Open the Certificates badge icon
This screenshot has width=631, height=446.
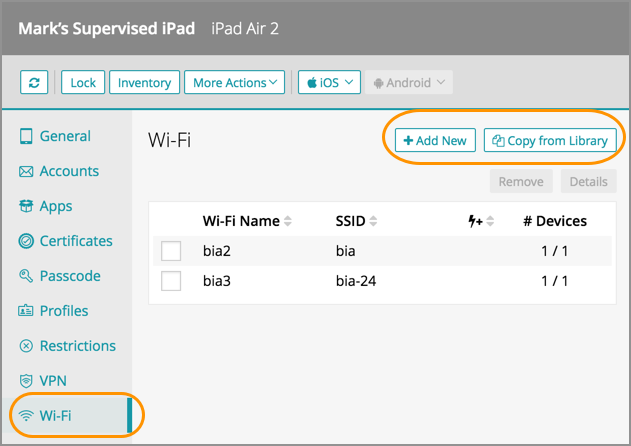pos(26,242)
